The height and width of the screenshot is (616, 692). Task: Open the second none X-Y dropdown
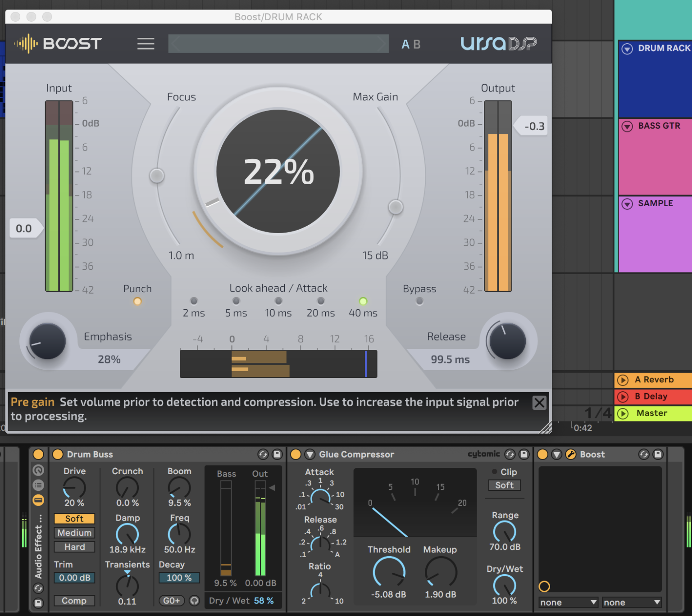click(632, 602)
